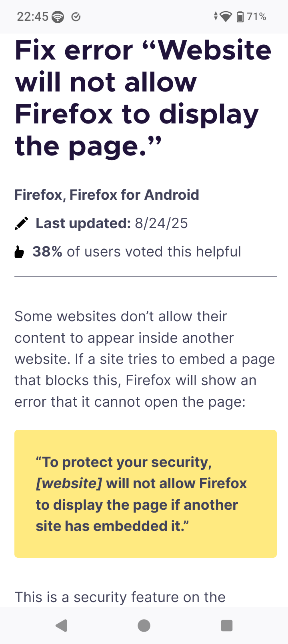The width and height of the screenshot is (288, 644).
Task: Click the intro paragraph about embedded websites
Action: pos(145,359)
